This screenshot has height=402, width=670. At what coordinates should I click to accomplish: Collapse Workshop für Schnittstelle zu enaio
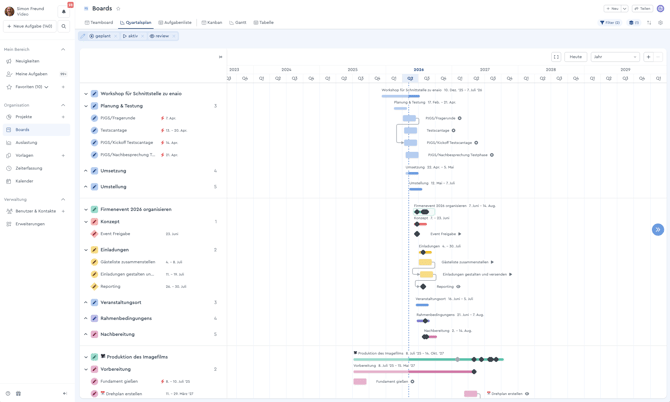click(x=85, y=94)
